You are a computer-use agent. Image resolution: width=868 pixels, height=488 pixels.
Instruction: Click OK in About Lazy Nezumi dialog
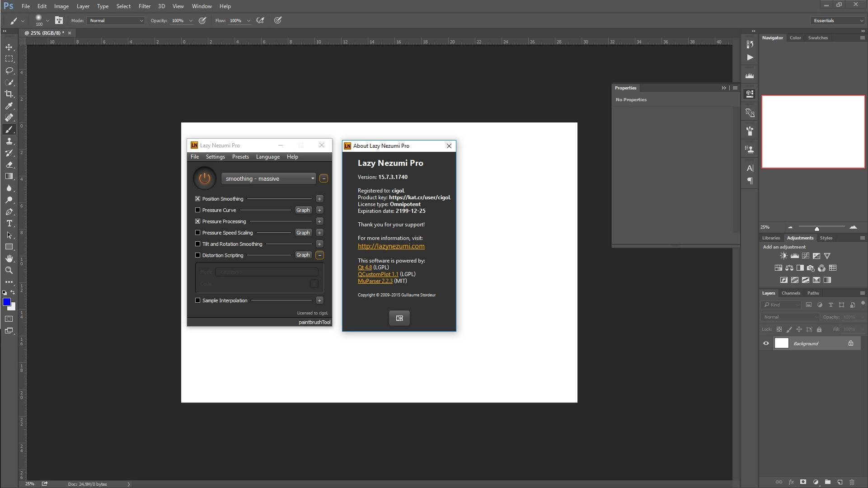399,318
